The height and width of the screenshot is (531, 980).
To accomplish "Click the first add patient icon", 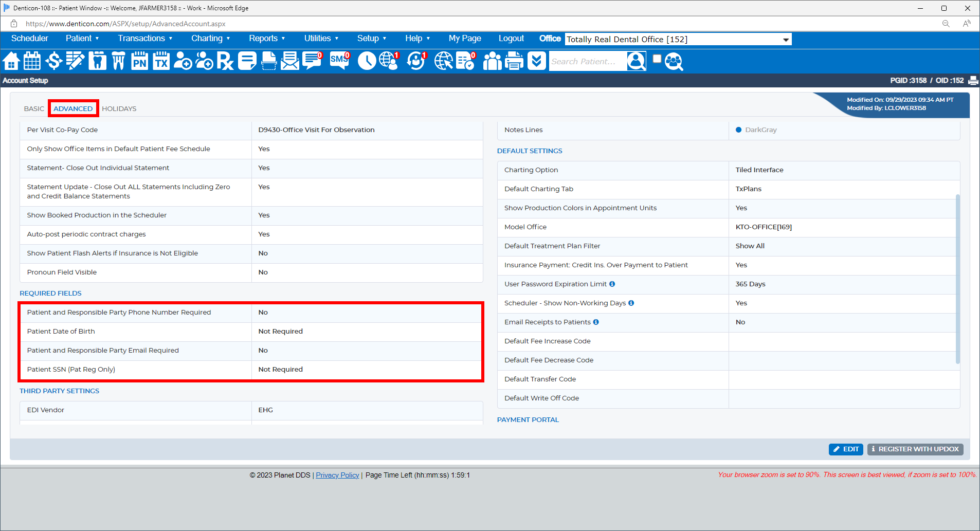I will [183, 61].
